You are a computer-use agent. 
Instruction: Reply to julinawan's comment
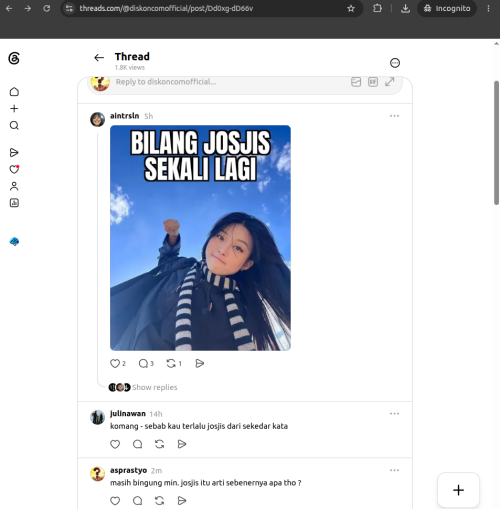point(137,444)
